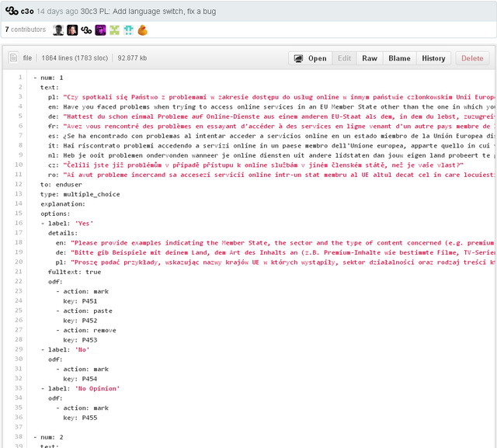Open the orange duck contributor avatar
Image resolution: width=497 pixels, height=448 pixels.
[x=143, y=30]
